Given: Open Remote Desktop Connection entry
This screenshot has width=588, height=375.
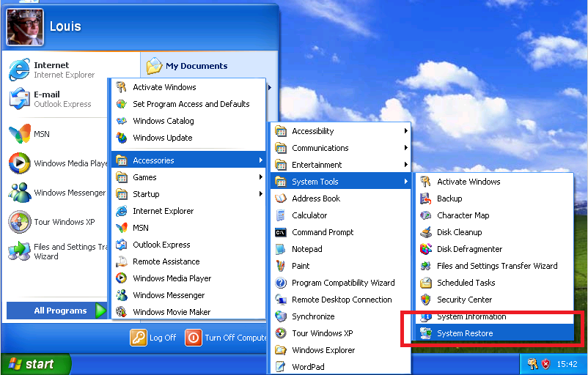Looking at the screenshot, I should pyautogui.click(x=342, y=300).
